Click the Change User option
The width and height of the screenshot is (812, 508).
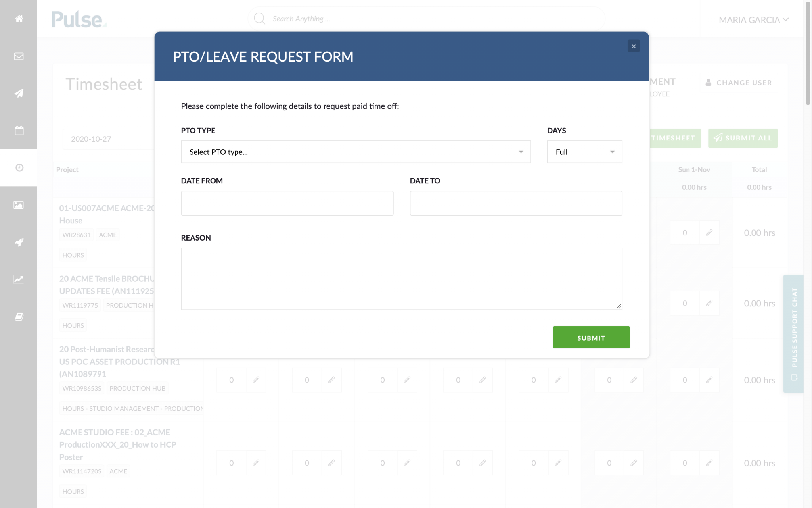tap(739, 83)
